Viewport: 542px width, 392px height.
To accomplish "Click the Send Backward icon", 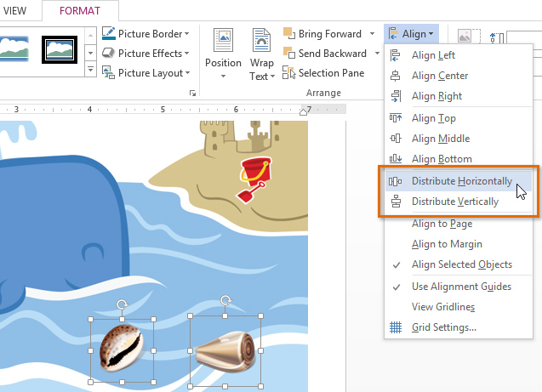I will point(289,53).
